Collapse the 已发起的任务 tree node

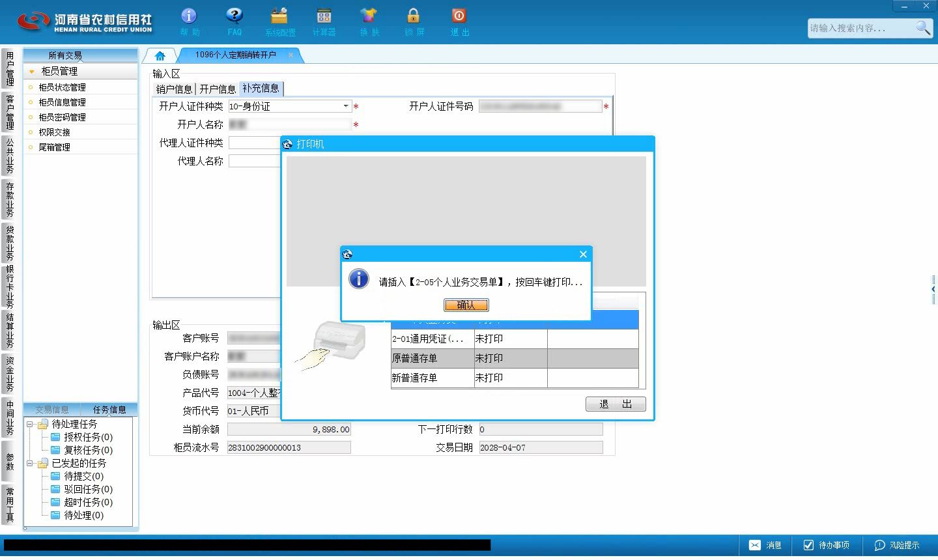[x=29, y=463]
